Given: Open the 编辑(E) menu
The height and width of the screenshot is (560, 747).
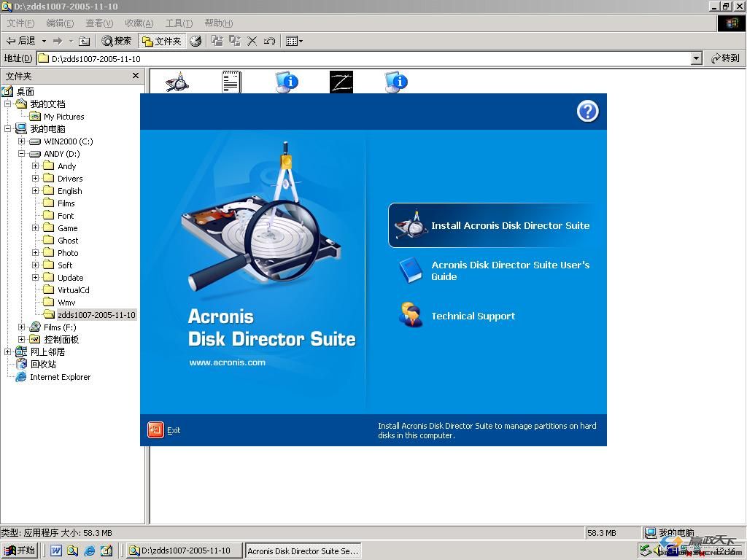Looking at the screenshot, I should tap(60, 23).
